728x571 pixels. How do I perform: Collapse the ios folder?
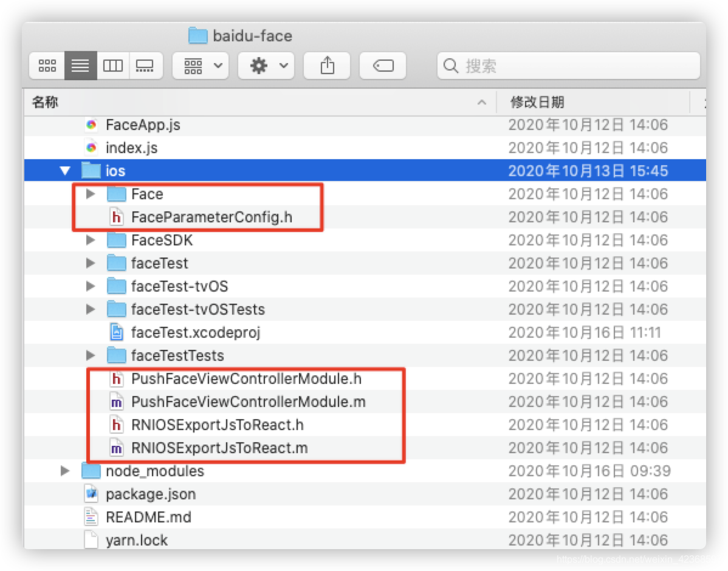(x=65, y=171)
